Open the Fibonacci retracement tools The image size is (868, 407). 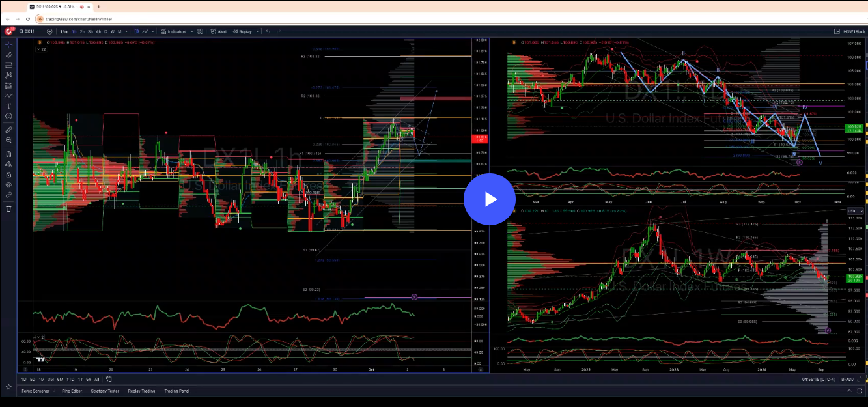click(x=8, y=65)
